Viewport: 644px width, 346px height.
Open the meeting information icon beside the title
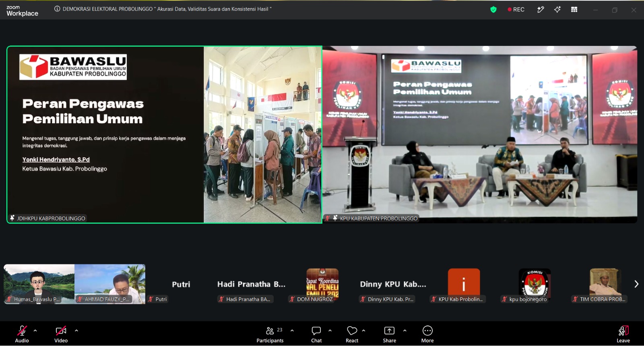click(57, 9)
